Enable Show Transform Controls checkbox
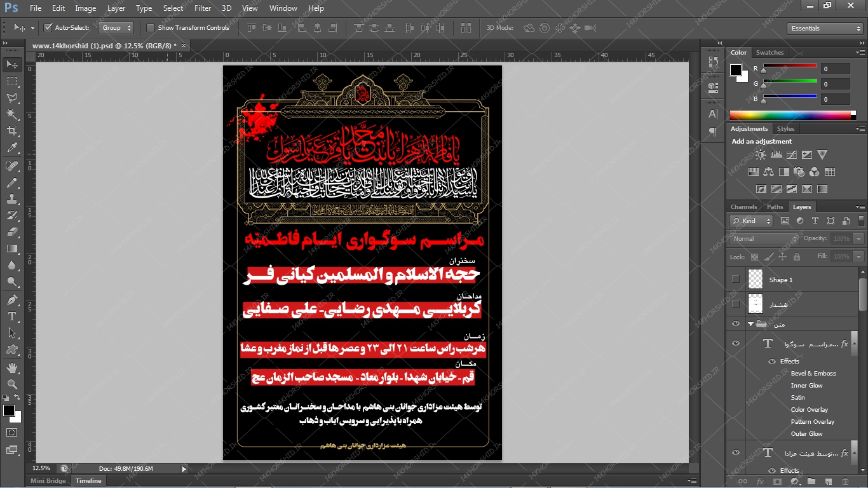This screenshot has width=868, height=488. [151, 28]
